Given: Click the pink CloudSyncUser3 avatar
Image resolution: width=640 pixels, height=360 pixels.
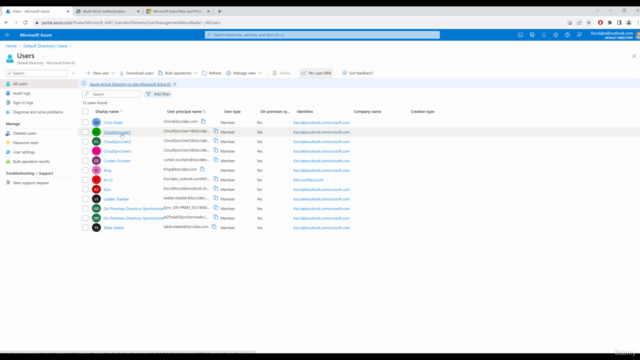Looking at the screenshot, I should coord(96,151).
